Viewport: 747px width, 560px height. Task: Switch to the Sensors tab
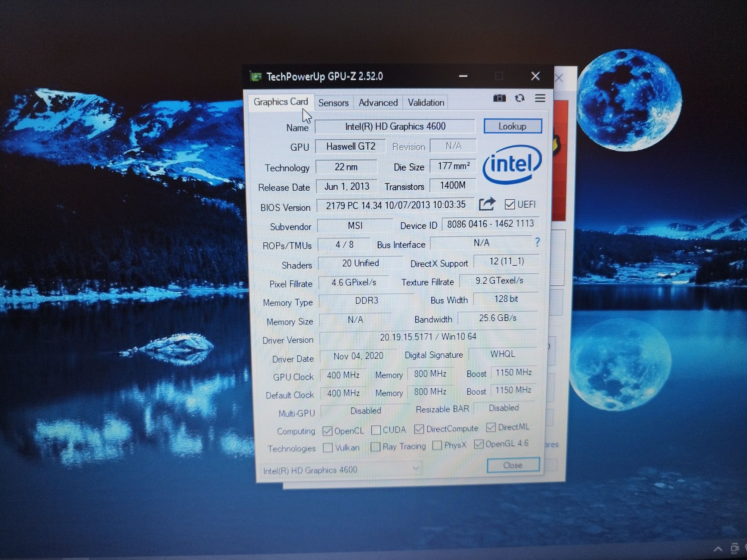(x=333, y=103)
